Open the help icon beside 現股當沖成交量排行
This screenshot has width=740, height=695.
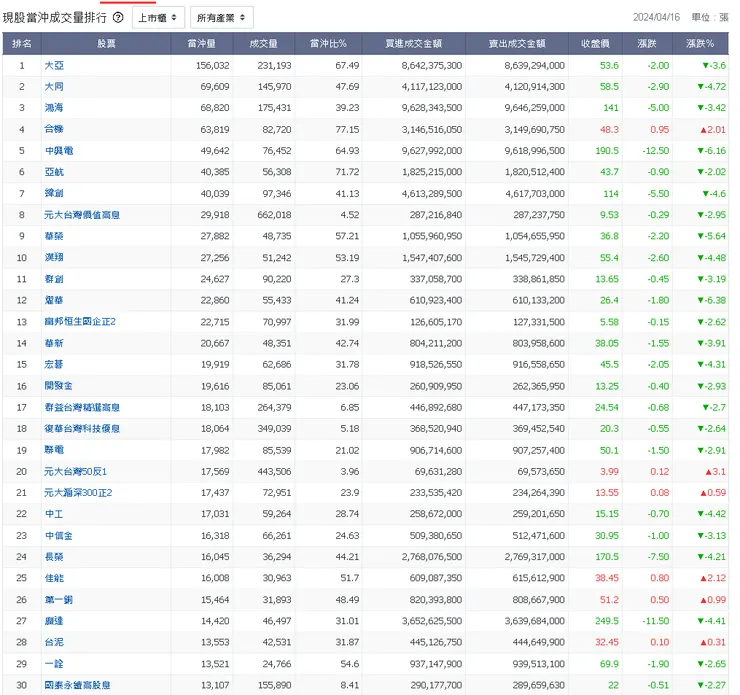118,17
